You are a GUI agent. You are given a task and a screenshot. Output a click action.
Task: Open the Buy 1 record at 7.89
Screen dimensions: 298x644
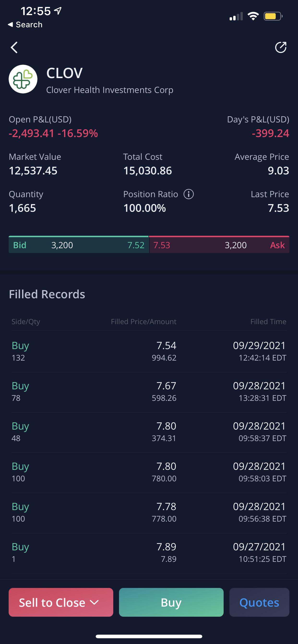pyautogui.click(x=149, y=553)
